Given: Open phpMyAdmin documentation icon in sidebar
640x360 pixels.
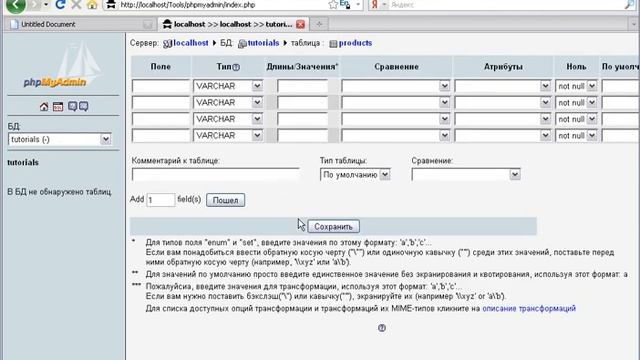Looking at the screenshot, I should pos(72,107).
